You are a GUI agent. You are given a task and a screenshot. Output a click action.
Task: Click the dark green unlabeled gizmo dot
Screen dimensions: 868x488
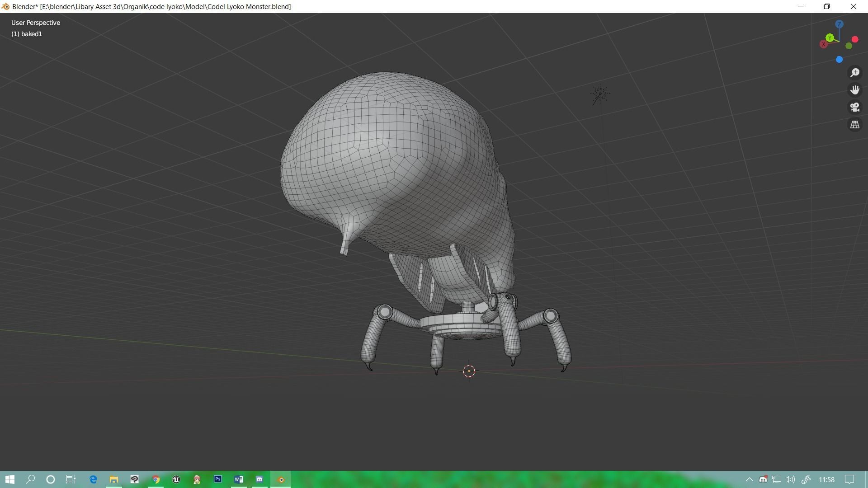(849, 46)
